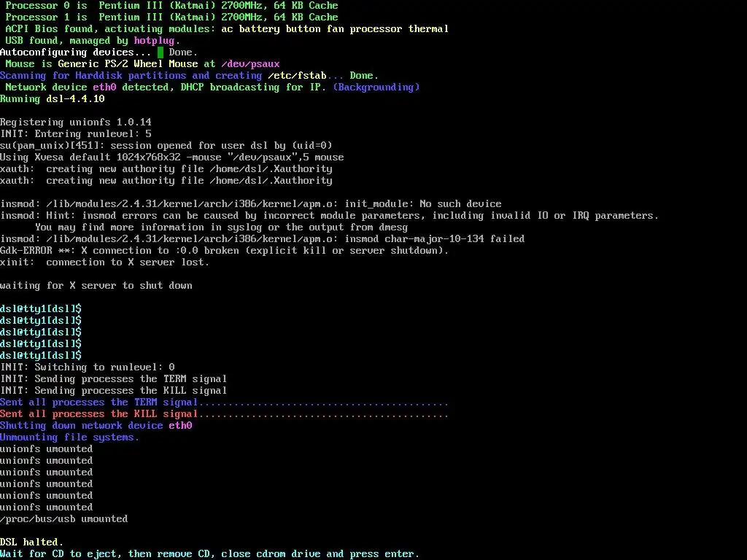Click the 'Running dsl-4.4.10' line
This screenshot has height=560, width=747.
click(x=53, y=99)
